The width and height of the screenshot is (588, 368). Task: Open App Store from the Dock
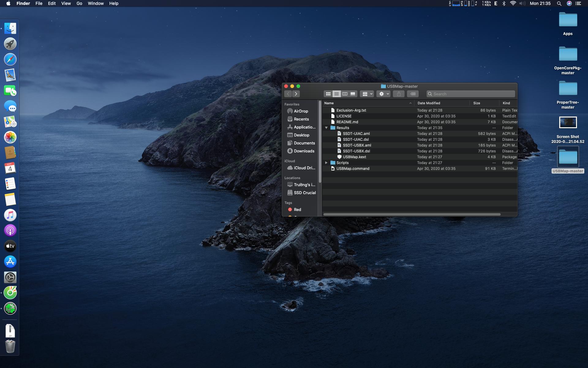coord(10,262)
